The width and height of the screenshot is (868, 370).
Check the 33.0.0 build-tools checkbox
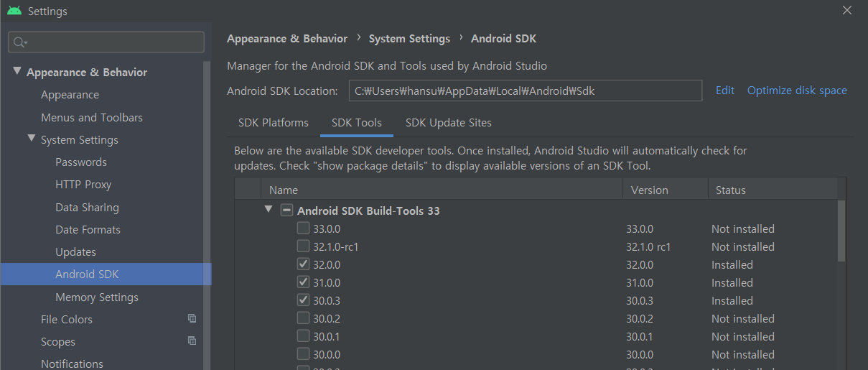(x=304, y=228)
